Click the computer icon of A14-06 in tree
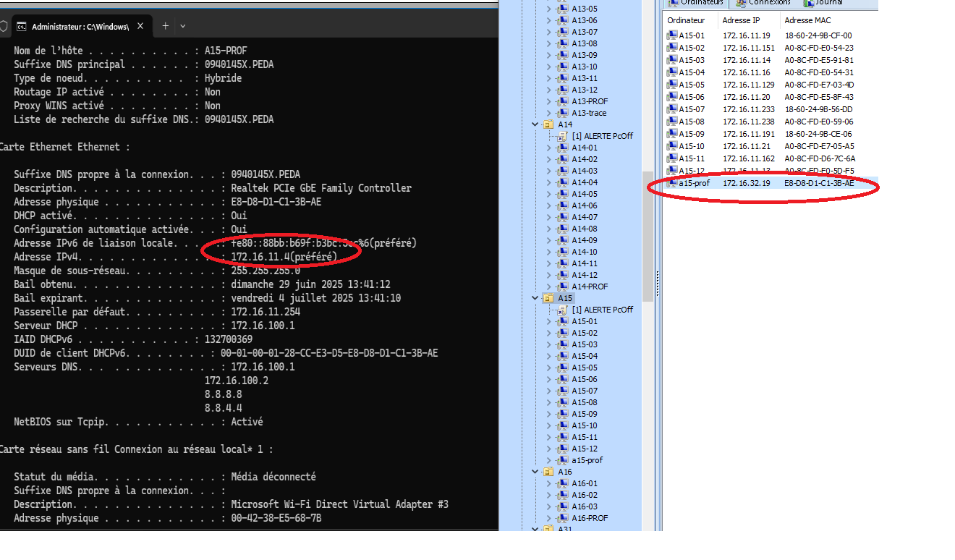955x560 pixels. (x=562, y=205)
